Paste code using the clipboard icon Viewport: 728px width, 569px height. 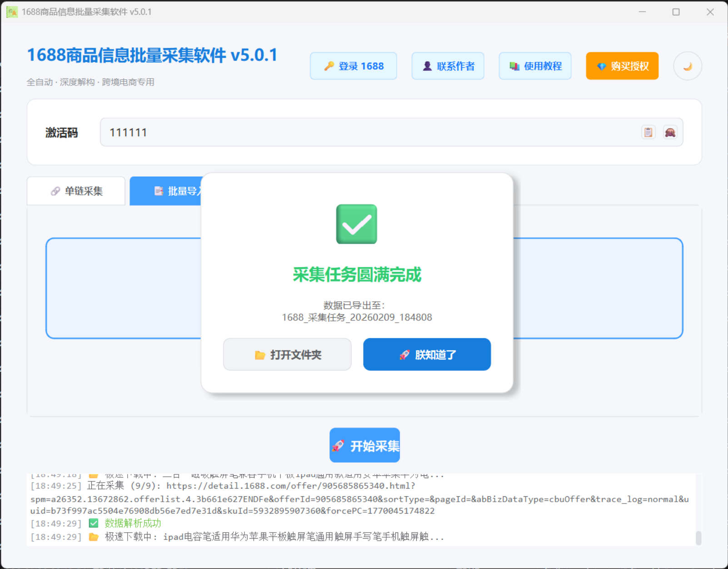[648, 132]
